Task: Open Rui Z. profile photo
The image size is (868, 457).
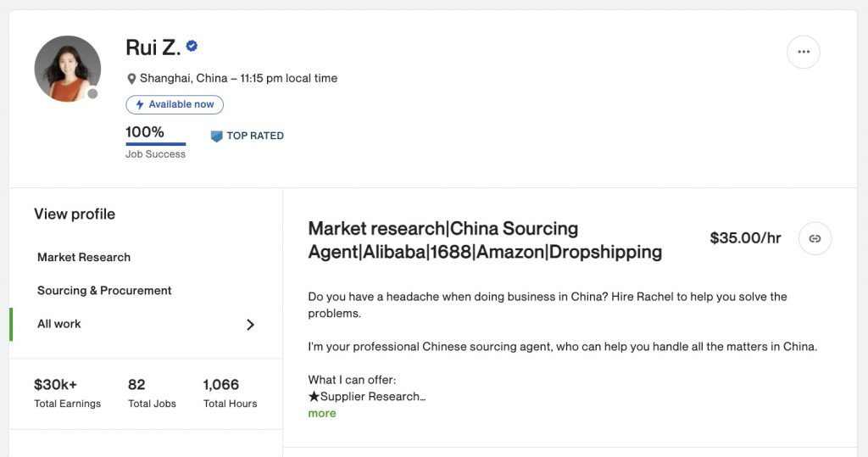Action: point(68,69)
